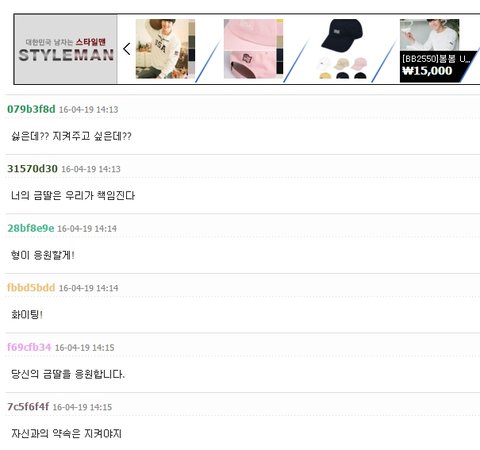Click username 079b3f8d
This screenshot has height=450, width=480.
point(31,109)
